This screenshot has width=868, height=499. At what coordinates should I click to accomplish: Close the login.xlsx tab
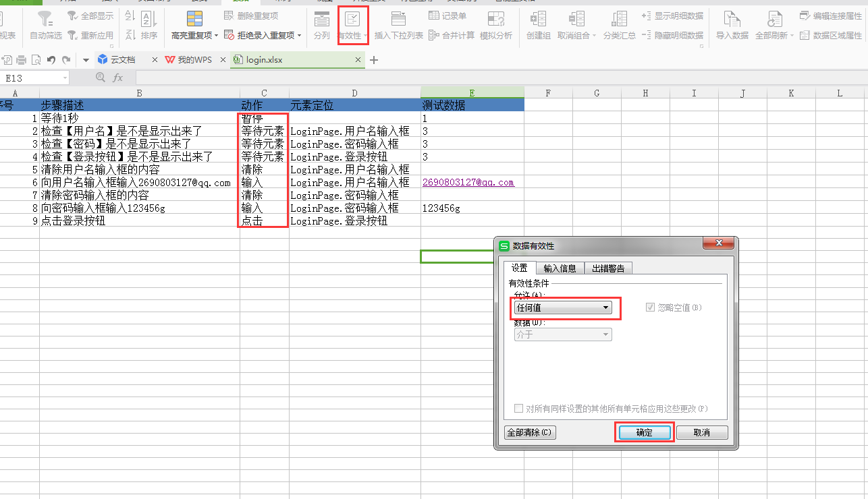(x=359, y=60)
